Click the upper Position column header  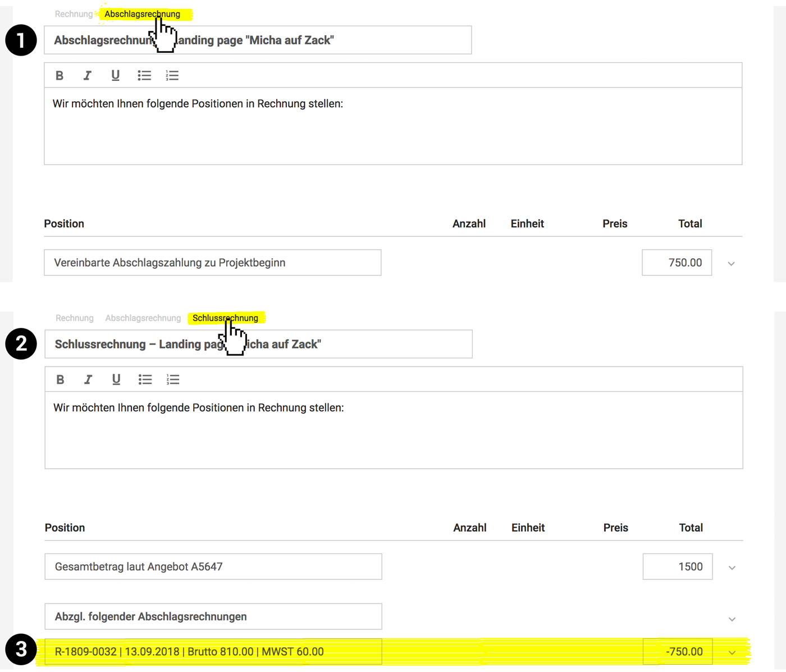pos(64,223)
